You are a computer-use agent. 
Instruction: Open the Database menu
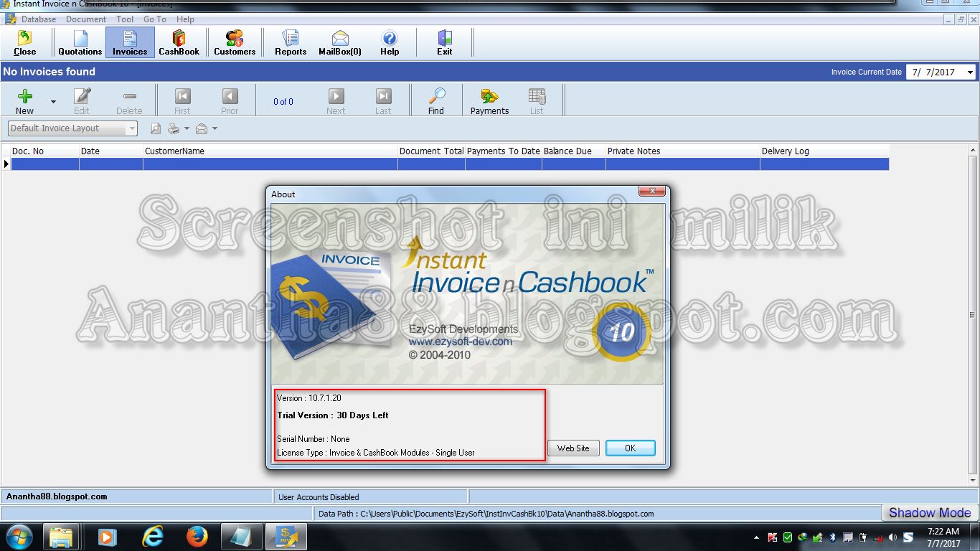39,19
